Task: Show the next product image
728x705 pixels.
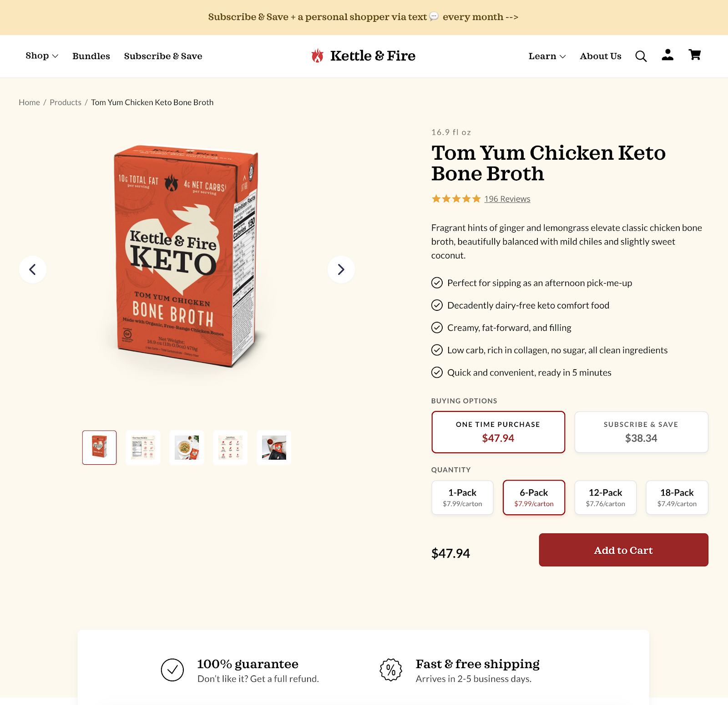Action: (x=340, y=269)
